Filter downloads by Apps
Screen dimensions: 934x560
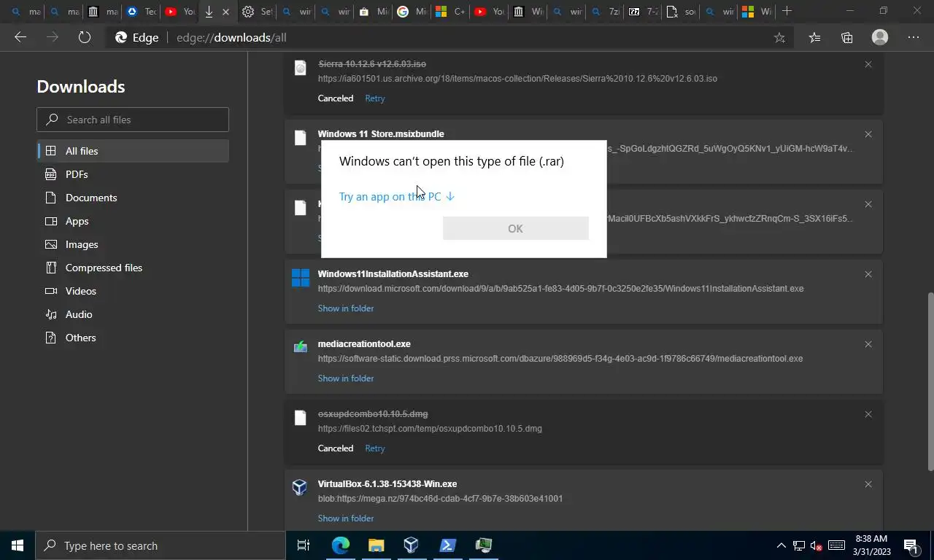pos(133,221)
